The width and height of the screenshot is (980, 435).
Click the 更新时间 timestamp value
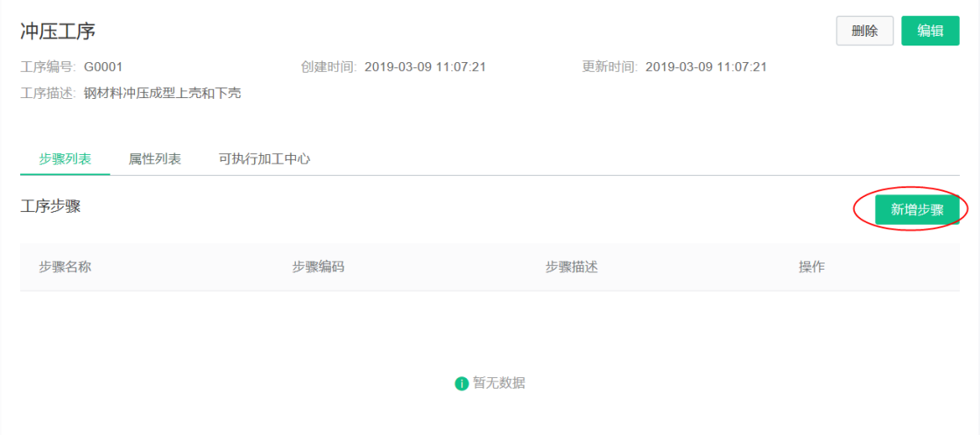(706, 67)
